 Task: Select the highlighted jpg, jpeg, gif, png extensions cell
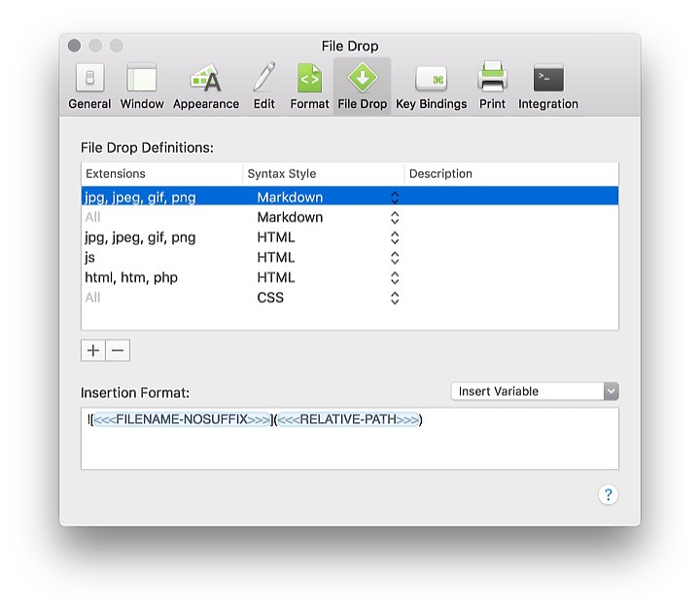point(140,198)
